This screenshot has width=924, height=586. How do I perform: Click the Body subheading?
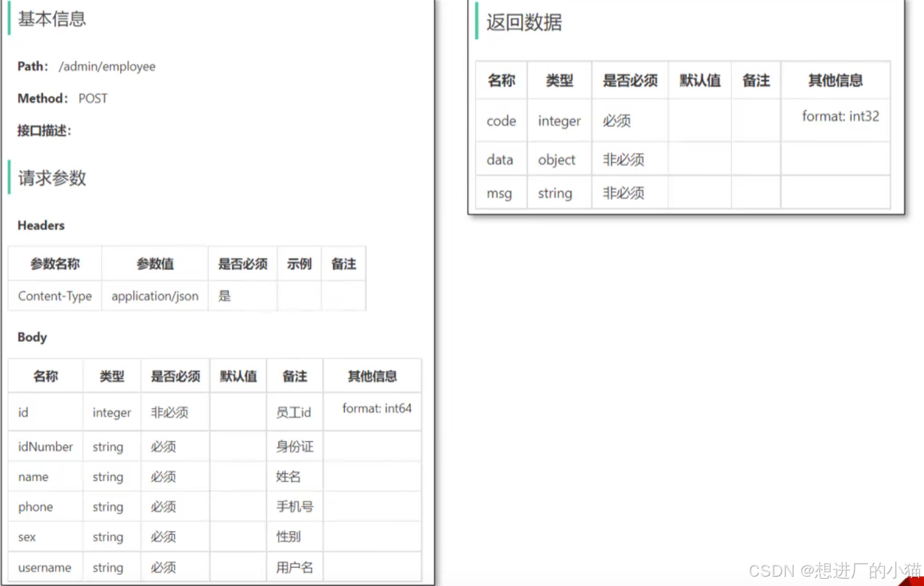[x=32, y=337]
